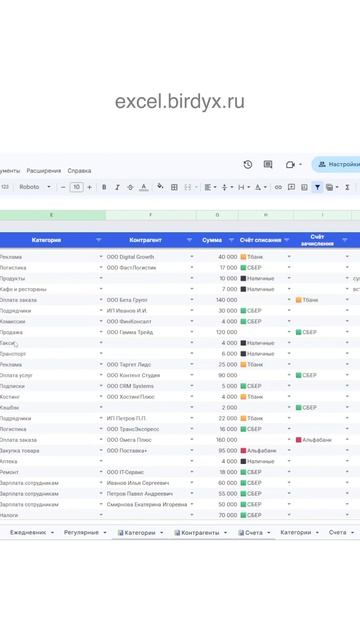The height and width of the screenshot is (640, 360).
Task: Select the 95 000 amount cell
Action: 218,451
